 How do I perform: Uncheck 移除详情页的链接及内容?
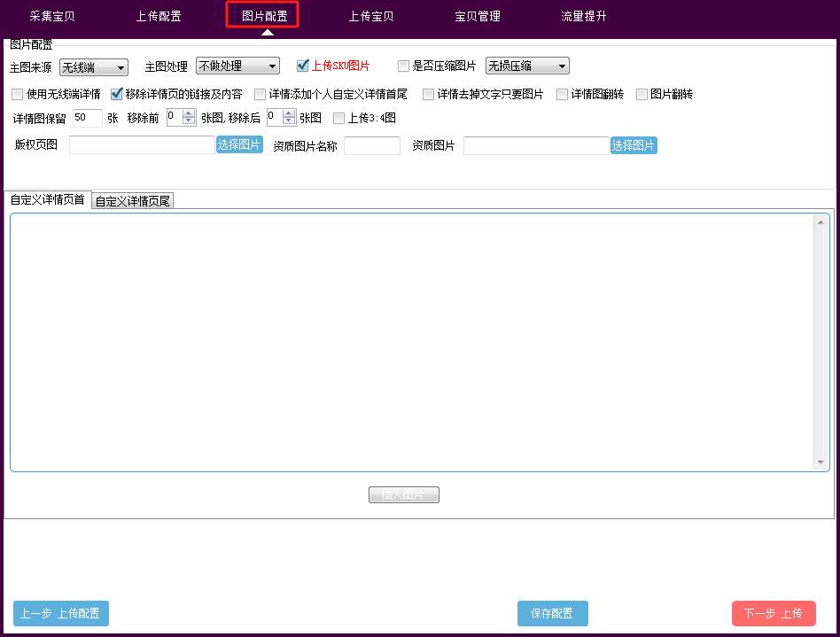pyautogui.click(x=116, y=94)
